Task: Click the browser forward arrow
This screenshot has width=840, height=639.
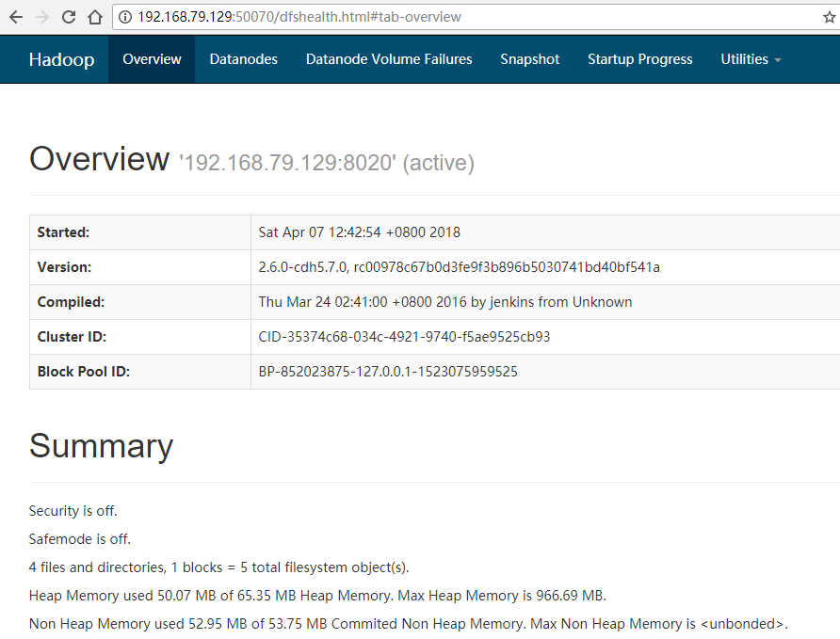Action: click(42, 17)
